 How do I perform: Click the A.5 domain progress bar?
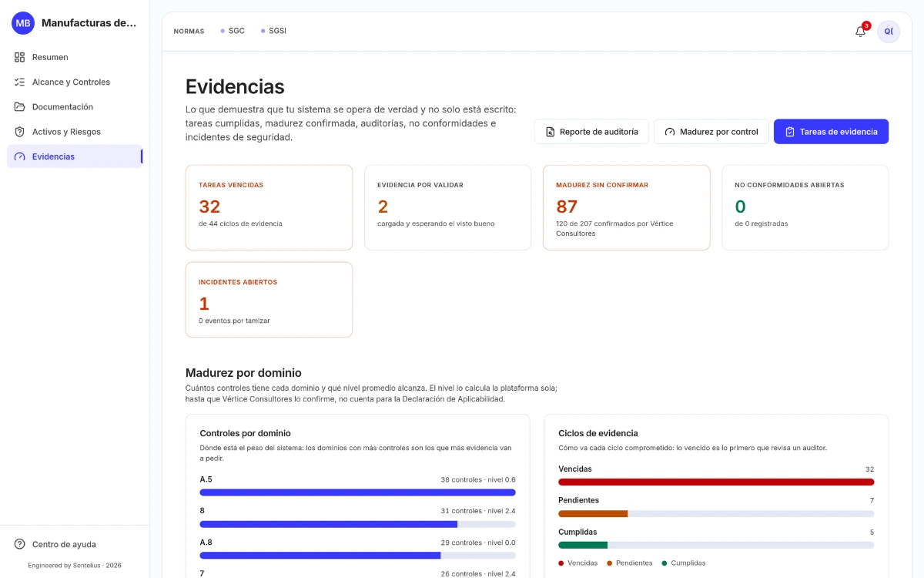(x=357, y=492)
